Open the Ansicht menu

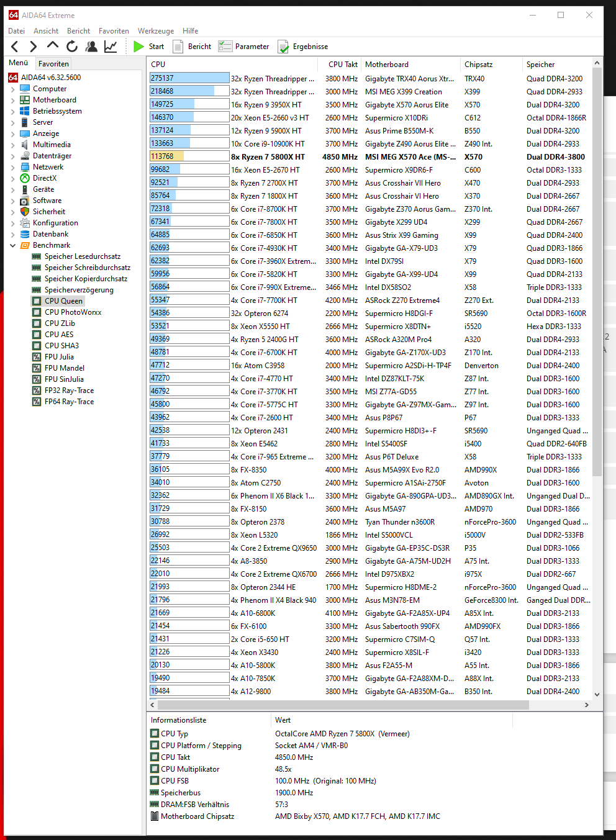coord(46,31)
